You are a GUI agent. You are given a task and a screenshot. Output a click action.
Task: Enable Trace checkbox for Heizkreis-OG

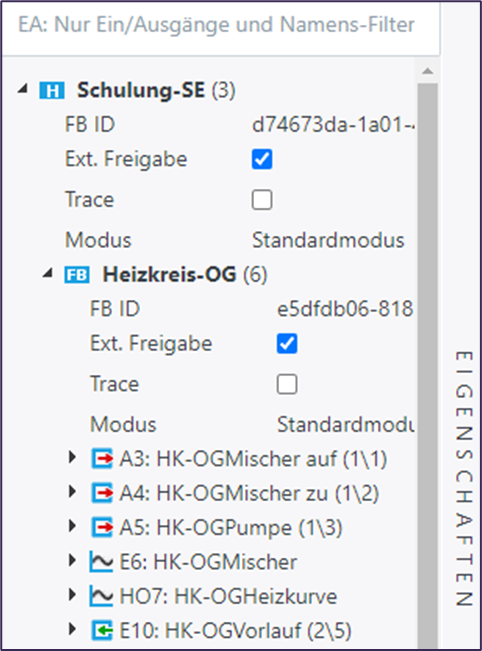[287, 384]
